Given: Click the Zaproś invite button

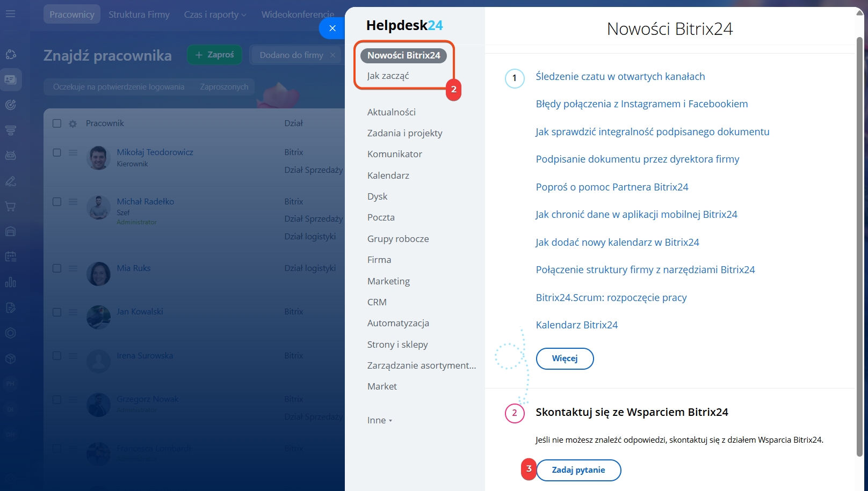Looking at the screenshot, I should click(214, 55).
